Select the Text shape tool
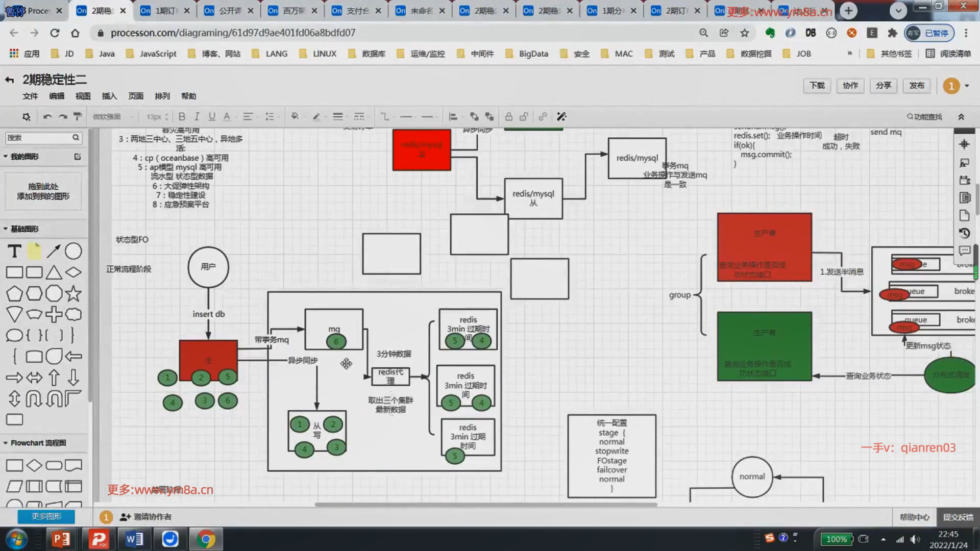This screenshot has width=980, height=551. point(14,251)
